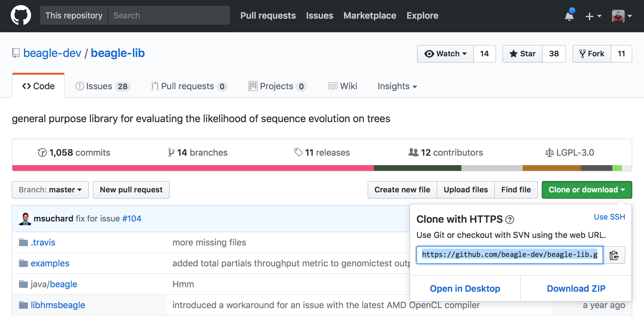Open the watchers count 14
The width and height of the screenshot is (644, 317).
point(484,54)
